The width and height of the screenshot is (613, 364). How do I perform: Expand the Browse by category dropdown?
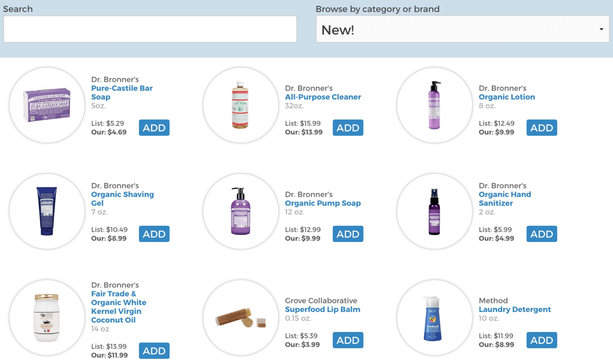point(462,29)
